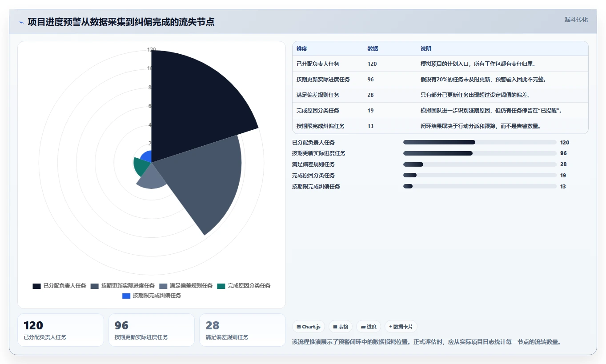606x364 pixels.
Task: Click the table data value 120
Action: pos(372,64)
